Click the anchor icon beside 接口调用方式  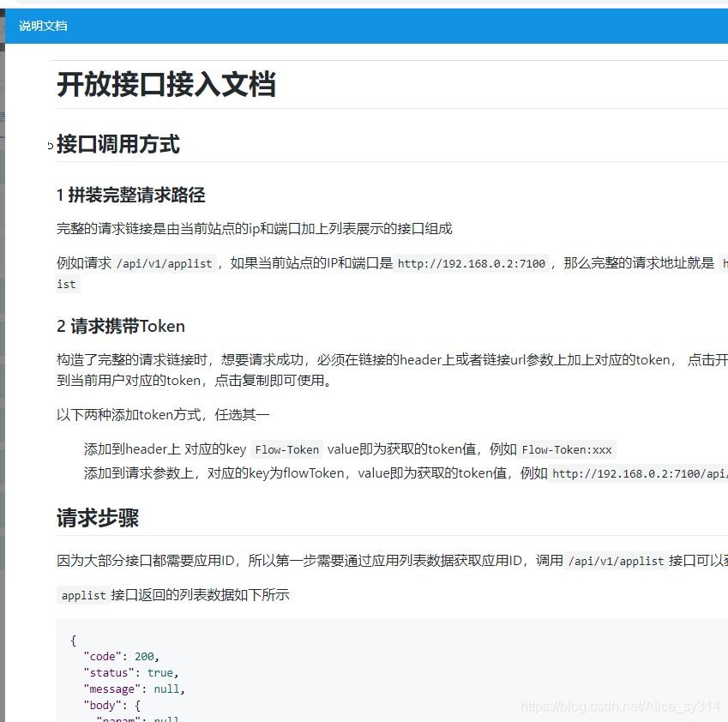pos(50,146)
